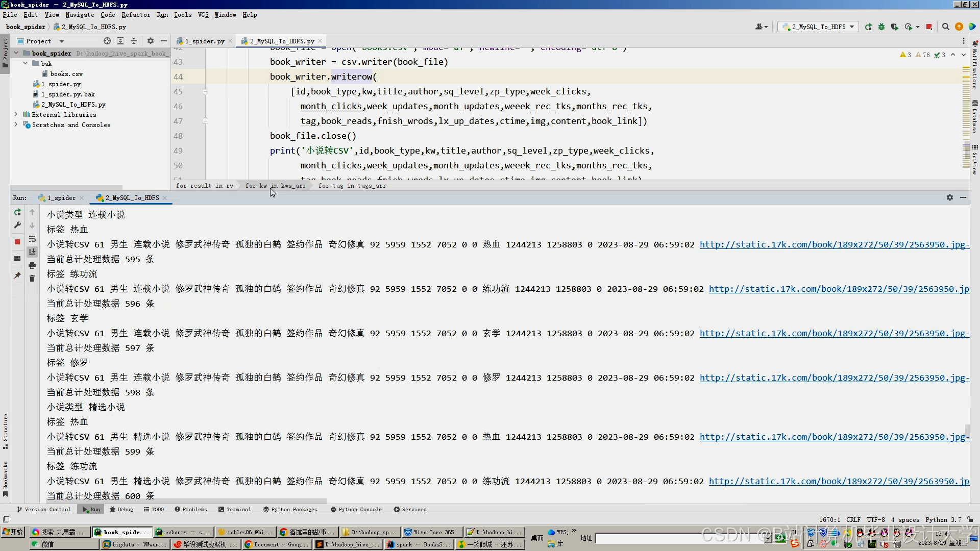This screenshot has height=551, width=980.
Task: Click the Debug bug icon in toolbar
Action: click(x=881, y=27)
